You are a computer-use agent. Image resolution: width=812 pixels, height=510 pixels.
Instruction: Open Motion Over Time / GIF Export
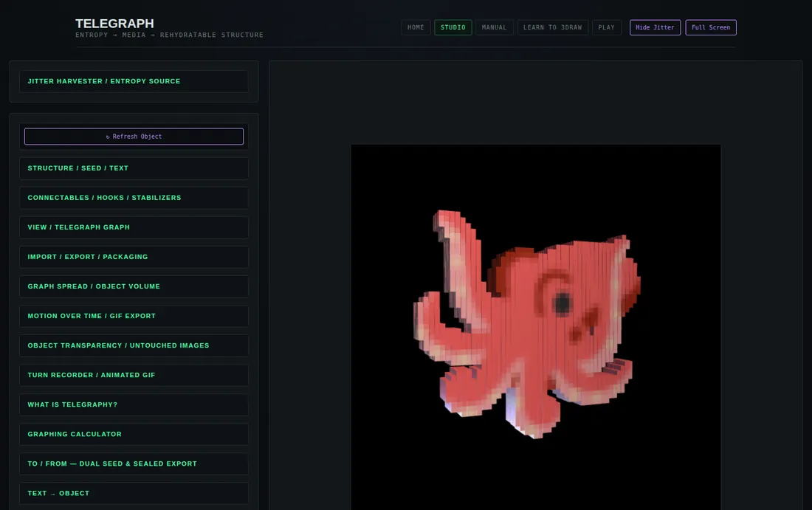tap(134, 316)
